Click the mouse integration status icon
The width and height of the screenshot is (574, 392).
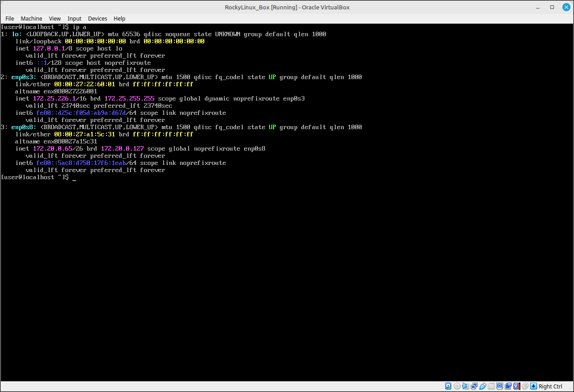(525, 386)
